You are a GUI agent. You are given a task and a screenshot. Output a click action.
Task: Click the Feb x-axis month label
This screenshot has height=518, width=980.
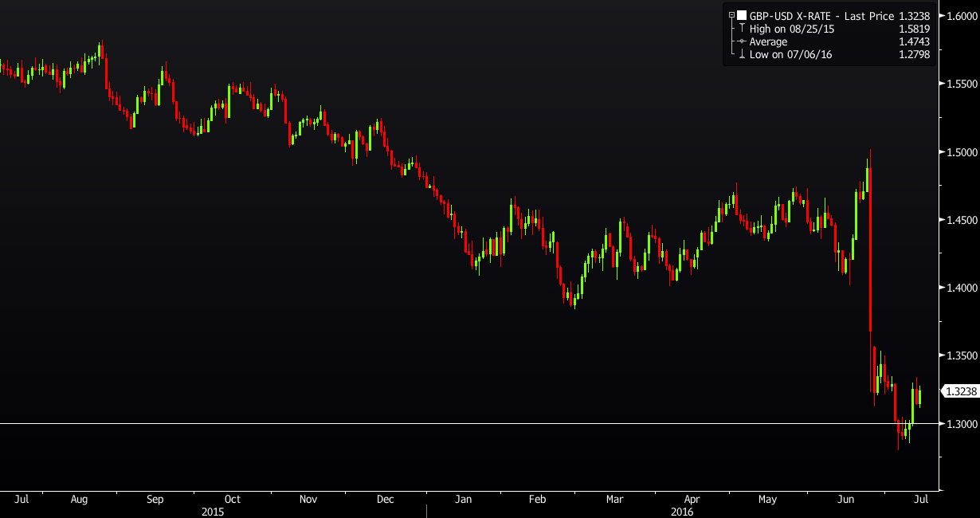coord(537,500)
